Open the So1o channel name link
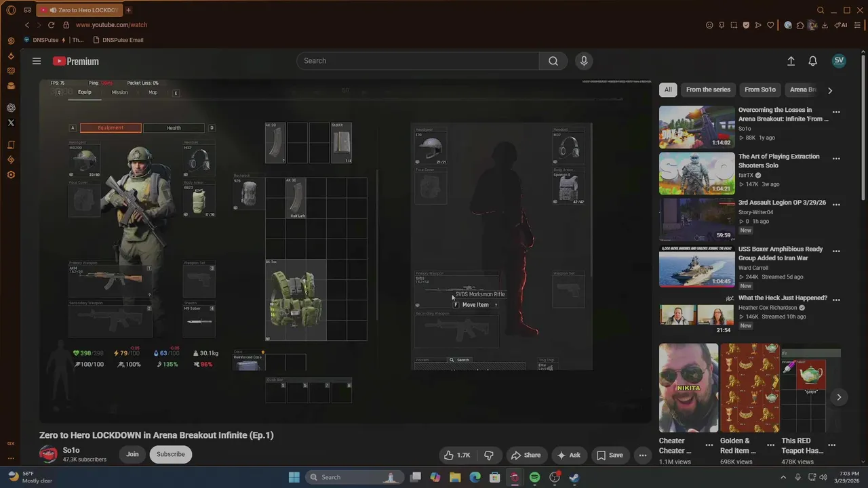The width and height of the screenshot is (868, 488). pyautogui.click(x=71, y=450)
